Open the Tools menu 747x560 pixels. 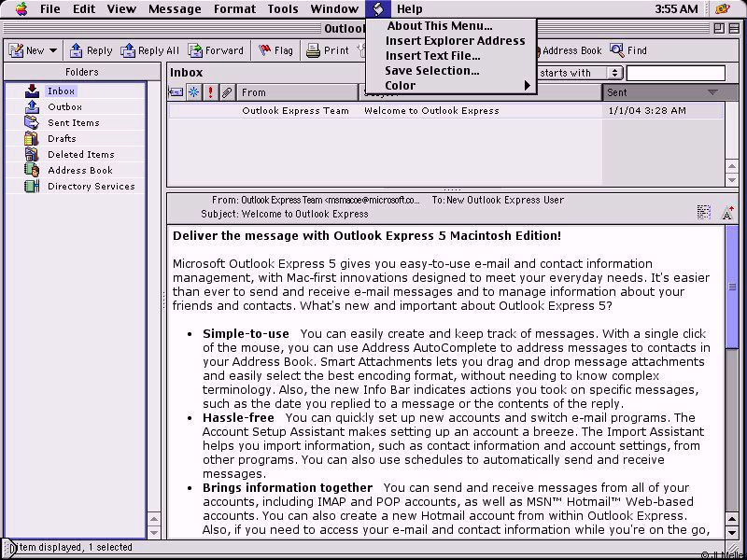tap(283, 8)
